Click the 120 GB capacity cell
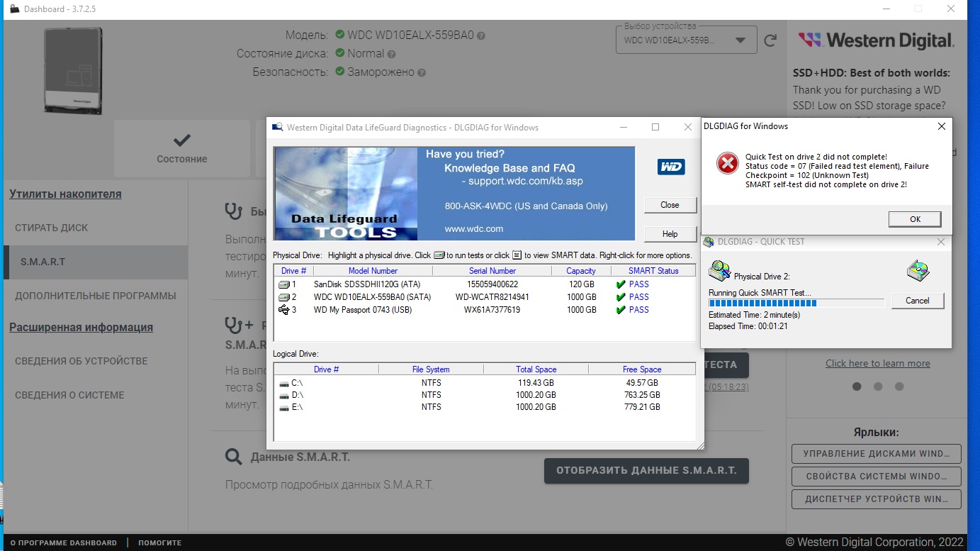 pyautogui.click(x=581, y=284)
